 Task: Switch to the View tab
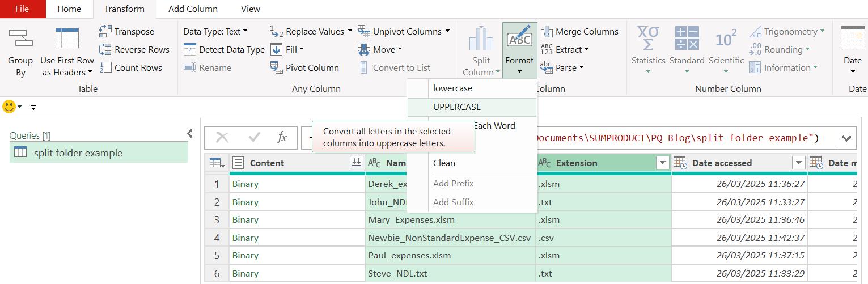click(x=251, y=9)
